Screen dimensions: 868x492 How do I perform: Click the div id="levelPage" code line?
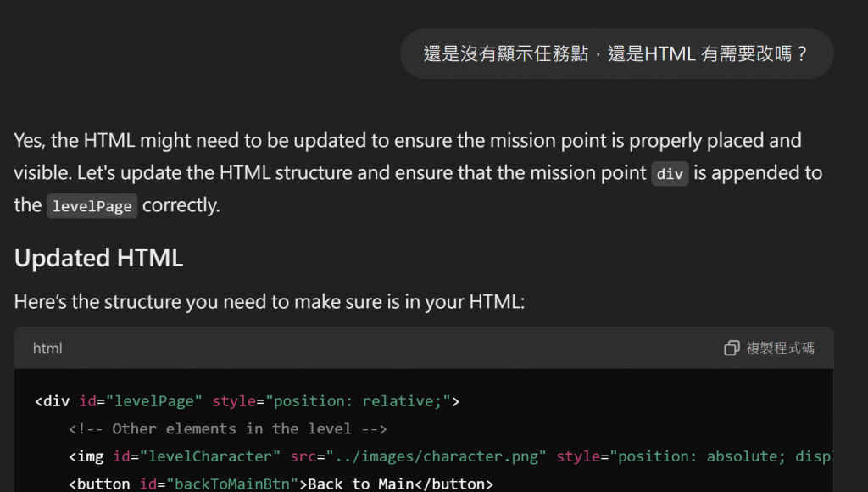(x=247, y=401)
